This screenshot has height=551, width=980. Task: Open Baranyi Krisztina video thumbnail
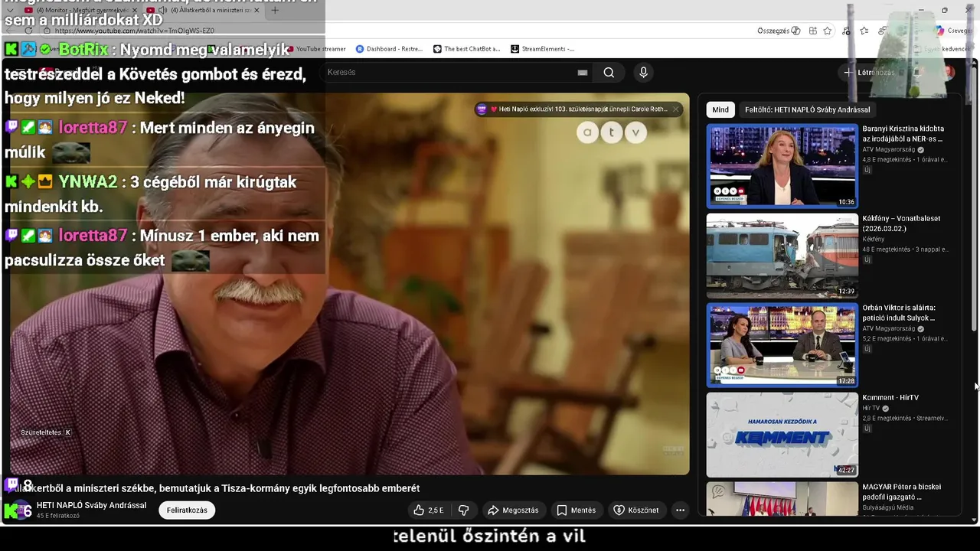(x=782, y=166)
